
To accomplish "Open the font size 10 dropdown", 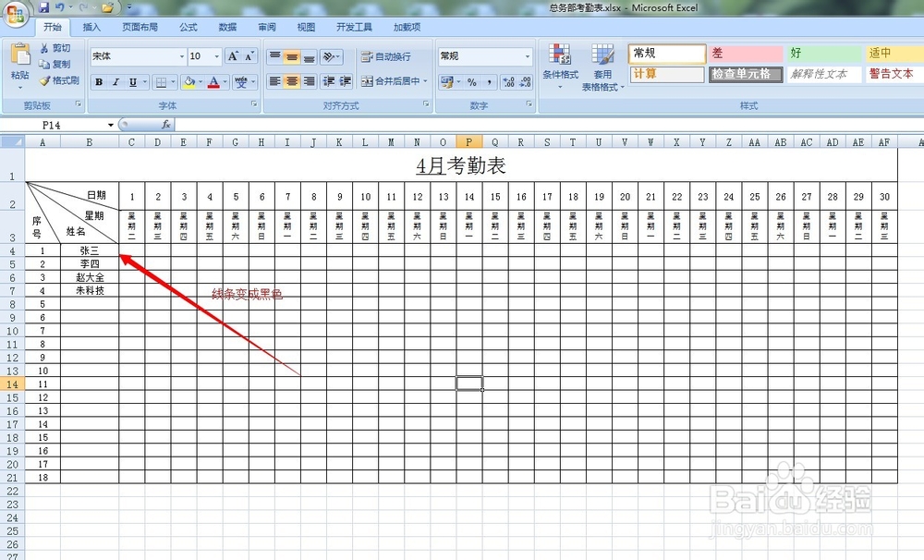I will pos(217,56).
